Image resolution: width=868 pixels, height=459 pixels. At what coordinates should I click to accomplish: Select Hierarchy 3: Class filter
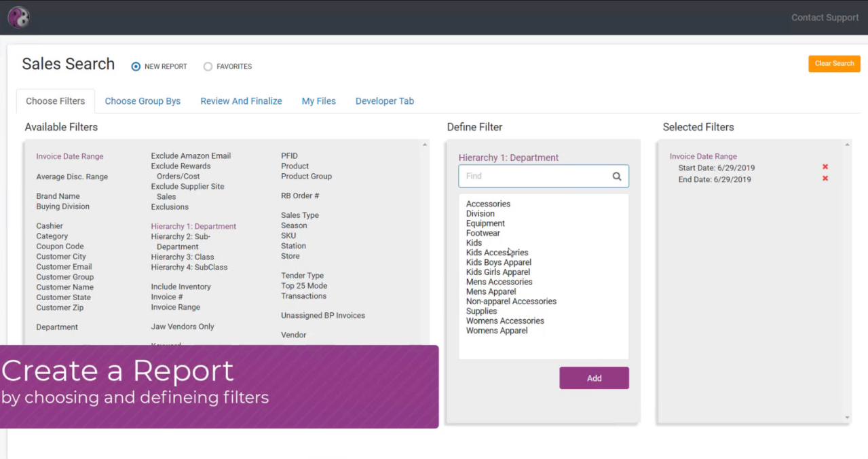tap(182, 257)
